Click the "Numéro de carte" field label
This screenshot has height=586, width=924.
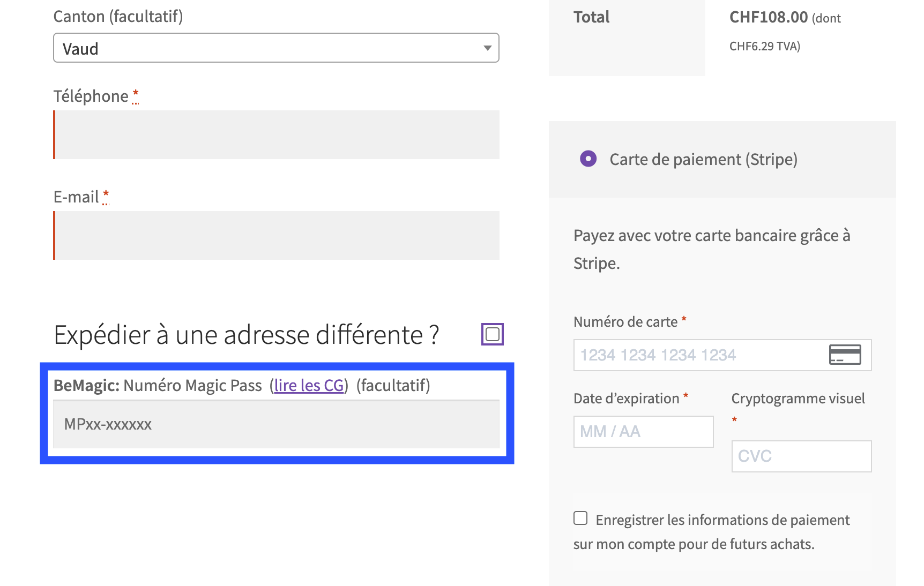pyautogui.click(x=625, y=322)
